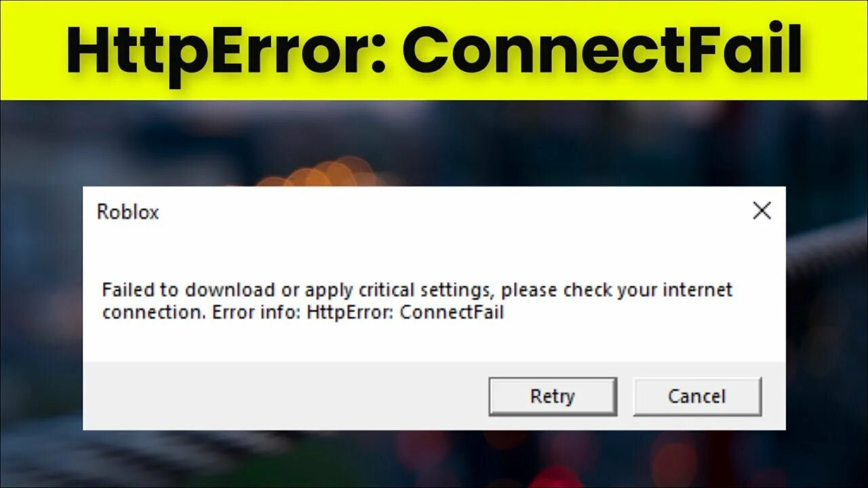Viewport: 868px width, 488px height.
Task: Click 'please check your' text in message
Action: click(578, 291)
